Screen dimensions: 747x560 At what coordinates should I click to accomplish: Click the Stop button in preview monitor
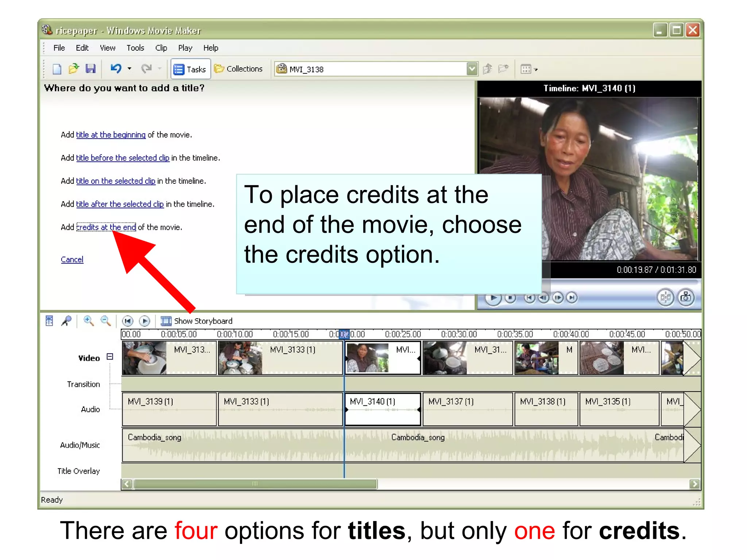510,298
